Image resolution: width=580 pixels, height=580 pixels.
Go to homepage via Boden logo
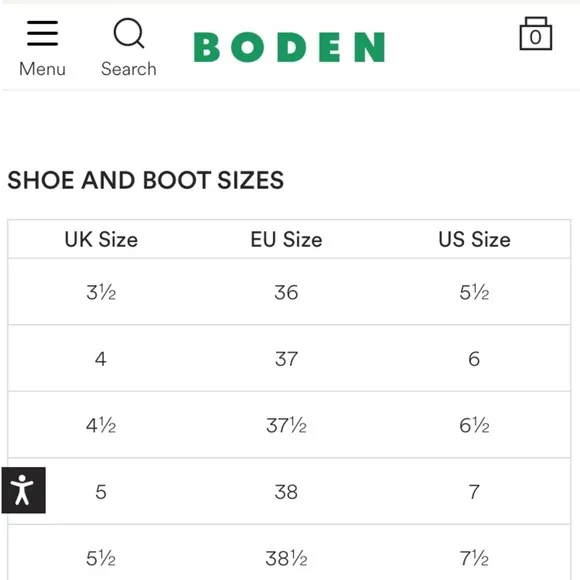coord(289,47)
